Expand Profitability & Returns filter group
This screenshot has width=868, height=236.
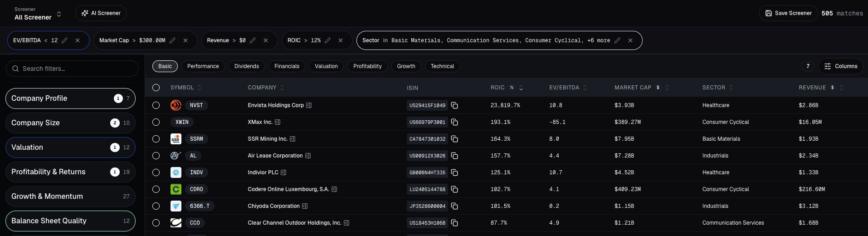click(x=70, y=172)
